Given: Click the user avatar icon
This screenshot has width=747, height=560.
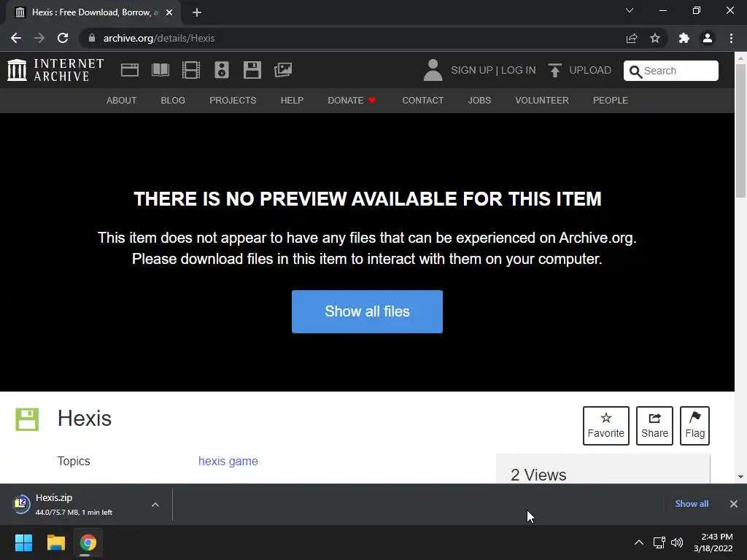Looking at the screenshot, I should (433, 70).
